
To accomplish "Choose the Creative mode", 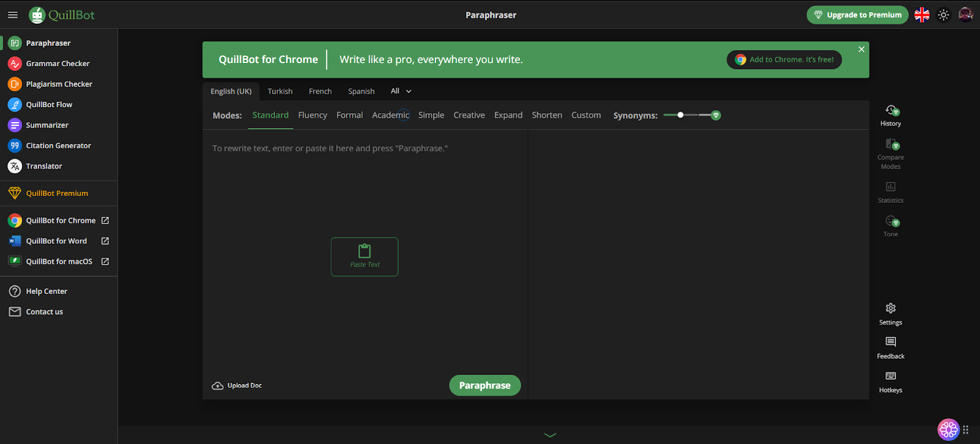I will (469, 115).
